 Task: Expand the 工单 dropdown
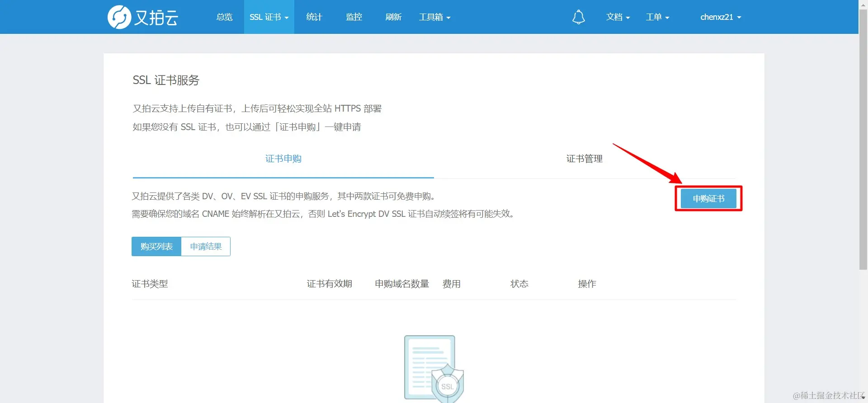pyautogui.click(x=657, y=17)
